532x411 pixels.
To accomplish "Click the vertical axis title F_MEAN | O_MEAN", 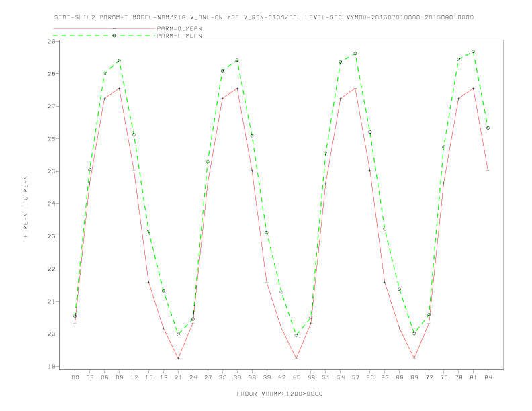I will point(26,207).
